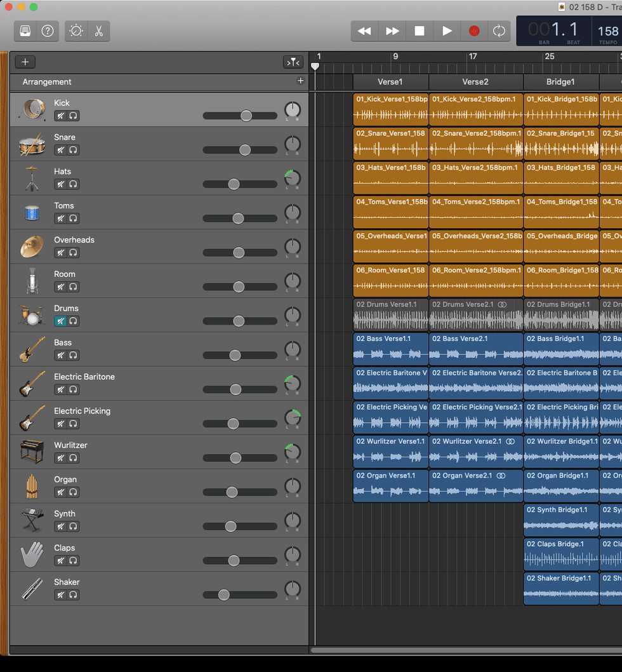Click the Cycle loop button
Viewport: 622px width, 672px height.
pos(500,31)
